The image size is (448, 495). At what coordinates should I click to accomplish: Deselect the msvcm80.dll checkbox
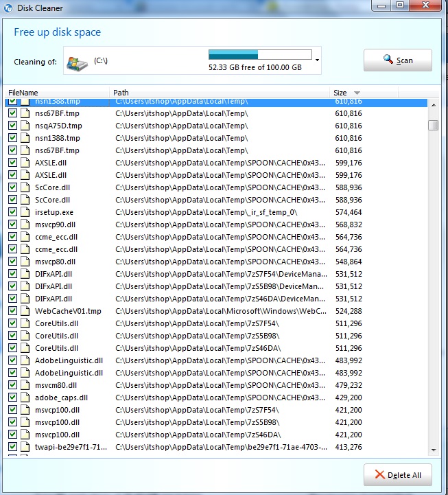pyautogui.click(x=12, y=385)
